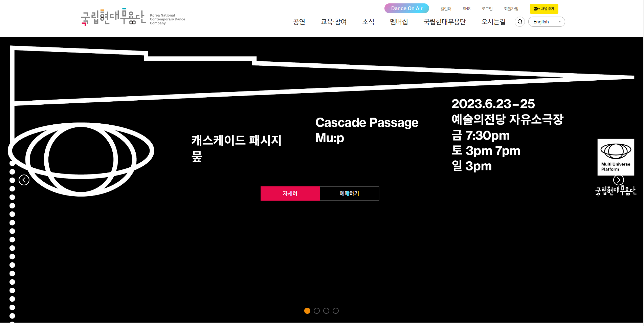The height and width of the screenshot is (326, 644).
Task: Click the yellow KakaoTalk channel add button
Action: tap(544, 9)
